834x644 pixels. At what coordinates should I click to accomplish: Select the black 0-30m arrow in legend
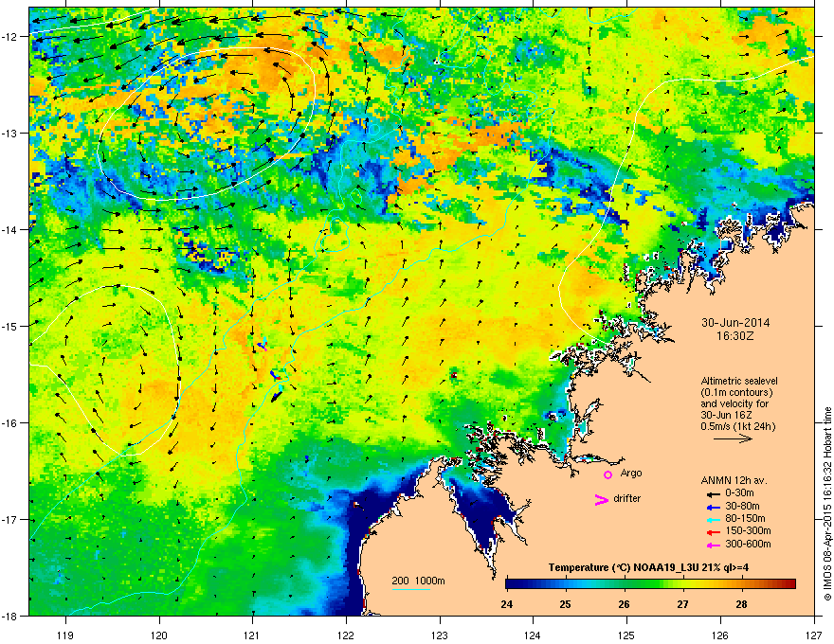tap(713, 493)
